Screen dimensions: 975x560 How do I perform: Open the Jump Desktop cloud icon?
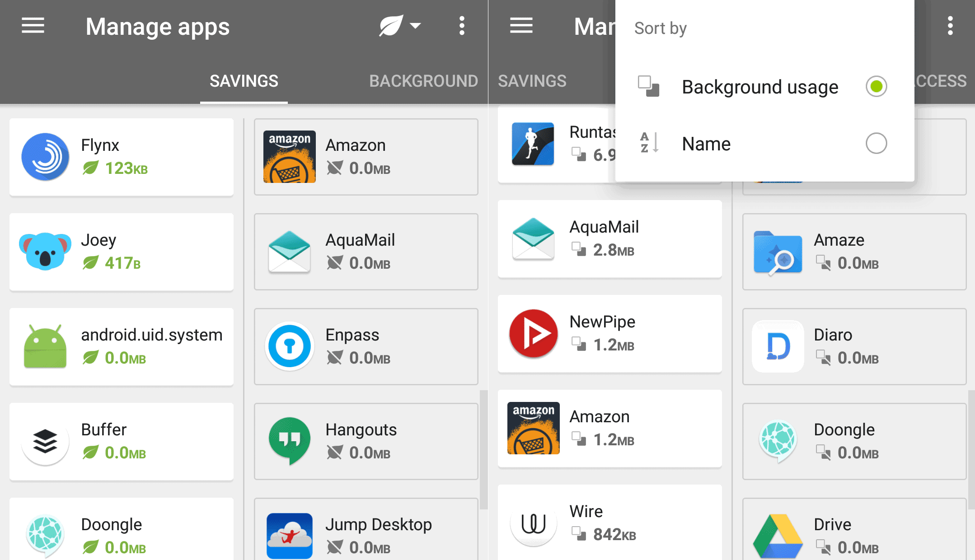[x=290, y=536]
